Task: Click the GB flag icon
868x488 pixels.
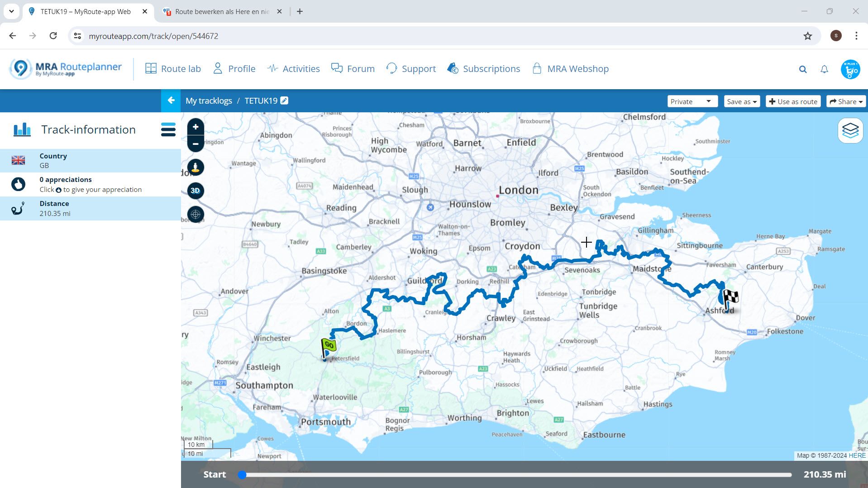Action: point(18,160)
